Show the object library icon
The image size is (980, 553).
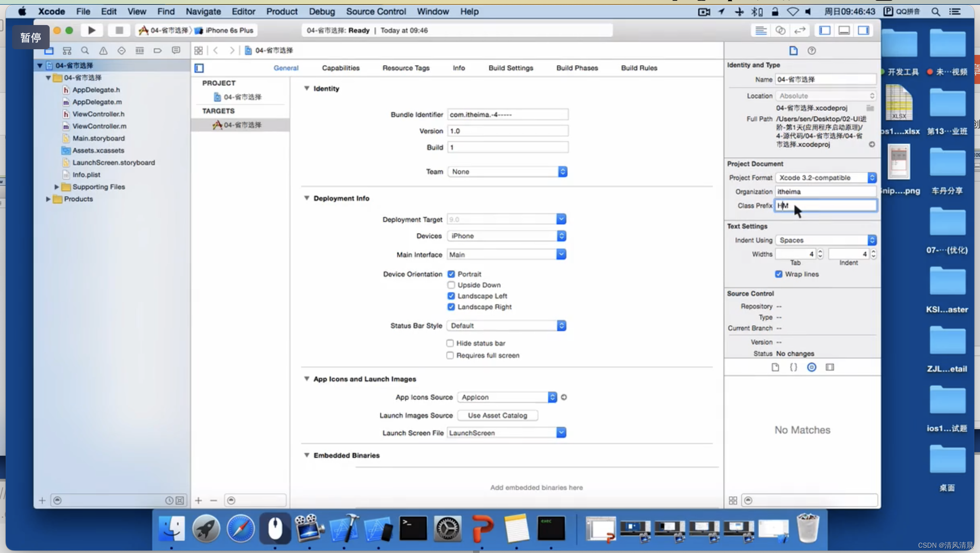pos(811,367)
